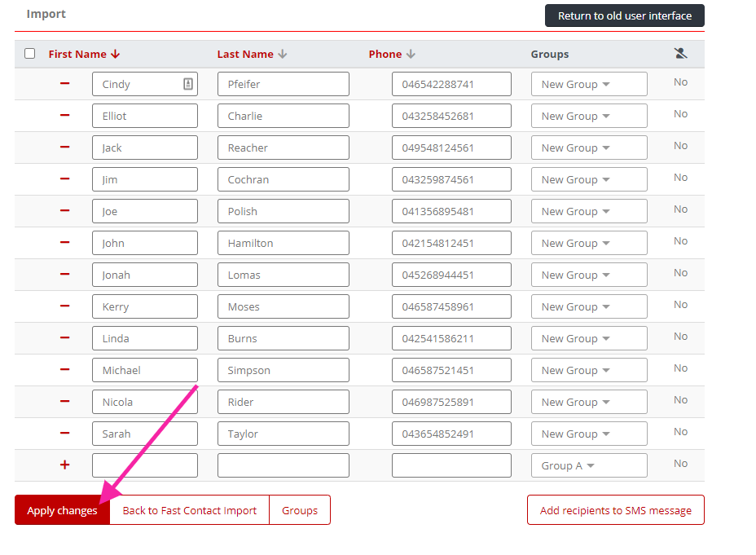Add recipients to SMS message
The height and width of the screenshot is (555, 756).
(x=616, y=510)
